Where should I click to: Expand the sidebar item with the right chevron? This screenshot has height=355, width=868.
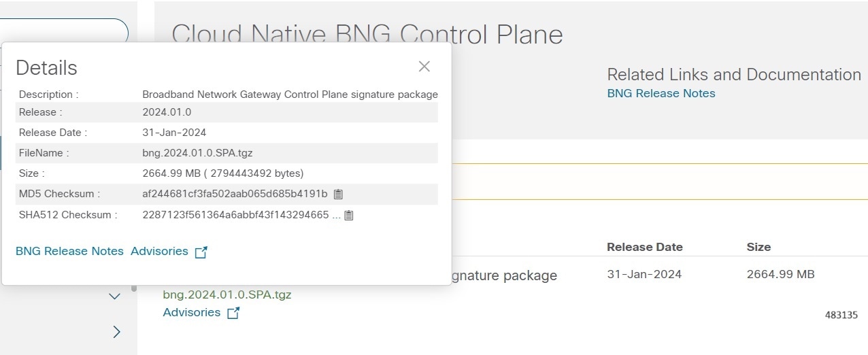[116, 332]
